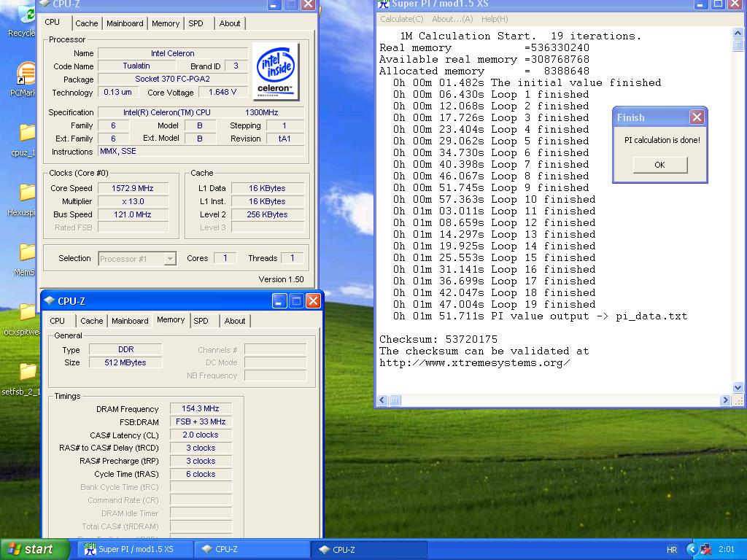Image resolution: width=747 pixels, height=560 pixels.
Task: Open the PCMark desktop shortcut icon
Action: click(27, 74)
